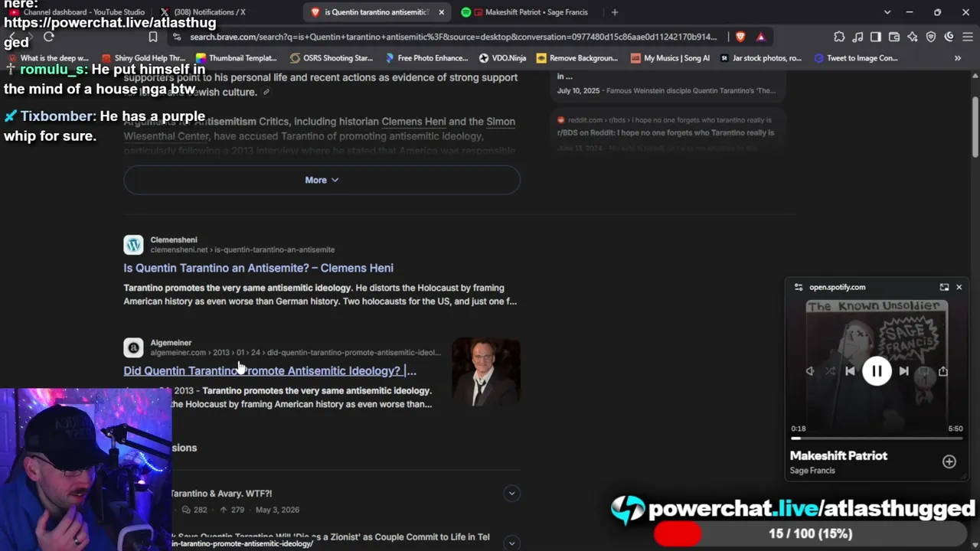Open Brave Shields lion icon
Screen dimensions: 980x551
pos(740,37)
